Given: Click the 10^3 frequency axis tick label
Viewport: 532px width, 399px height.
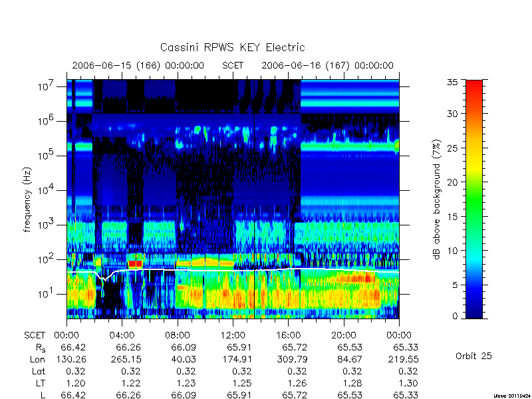Looking at the screenshot, I should 47,225.
